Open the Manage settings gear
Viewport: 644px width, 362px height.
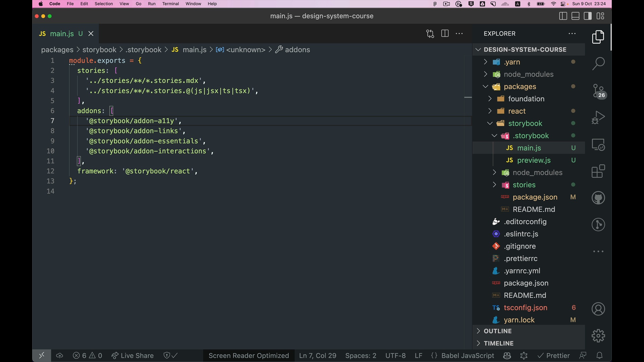click(x=598, y=336)
